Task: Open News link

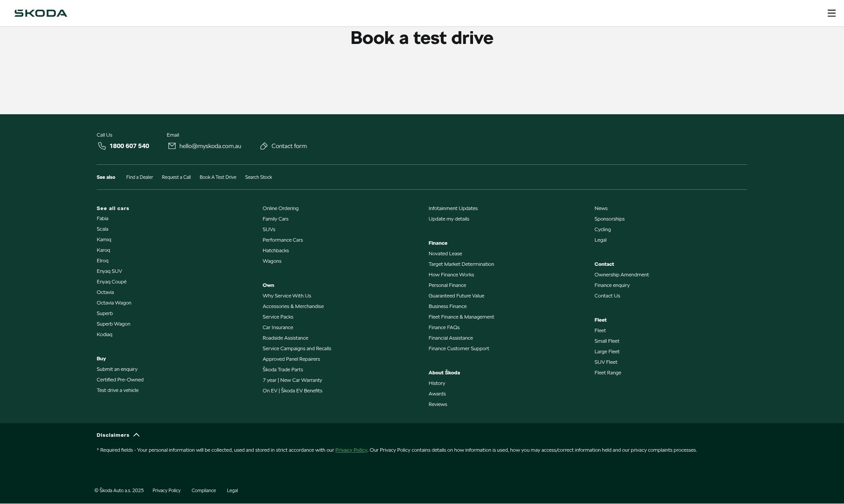Action: tap(601, 209)
